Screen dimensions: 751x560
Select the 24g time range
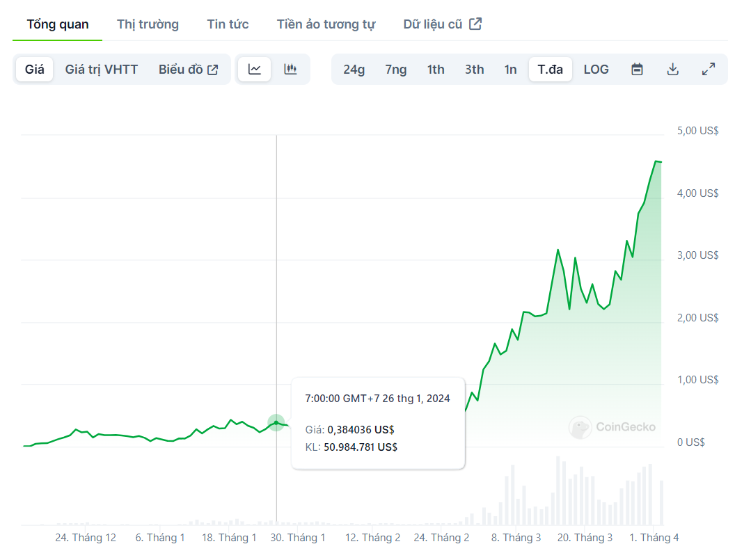pyautogui.click(x=354, y=70)
